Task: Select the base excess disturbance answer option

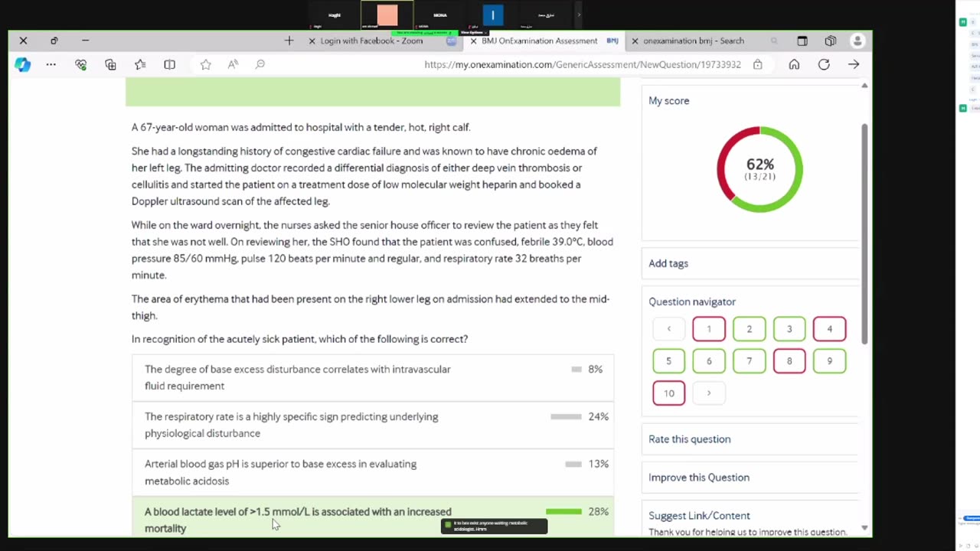Action: 373,377
